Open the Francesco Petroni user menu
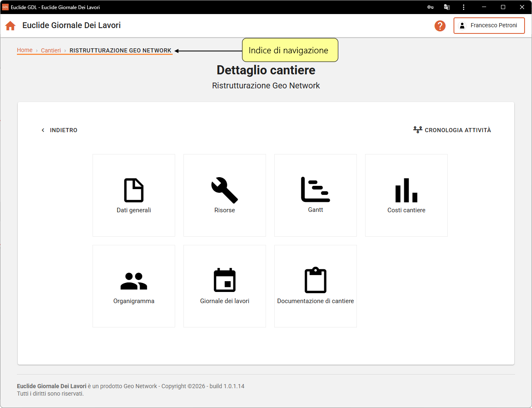Viewport: 532px width, 408px height. (x=489, y=26)
